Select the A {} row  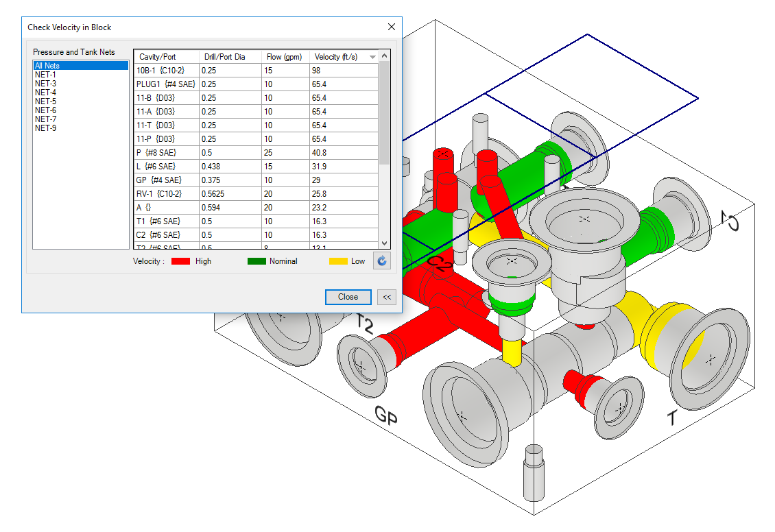click(x=257, y=208)
